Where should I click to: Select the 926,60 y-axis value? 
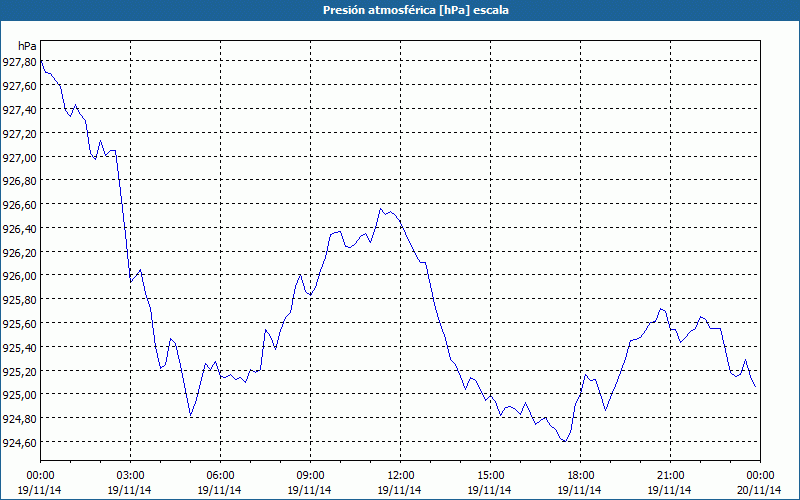(x=20, y=205)
